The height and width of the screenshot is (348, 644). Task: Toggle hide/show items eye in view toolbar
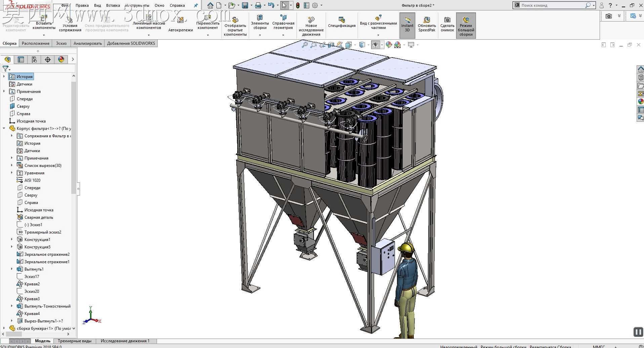pos(375,45)
